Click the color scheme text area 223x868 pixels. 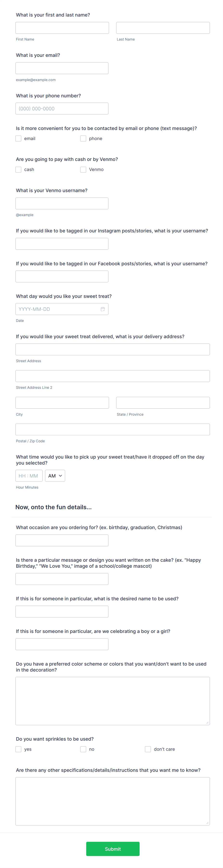[x=112, y=701]
